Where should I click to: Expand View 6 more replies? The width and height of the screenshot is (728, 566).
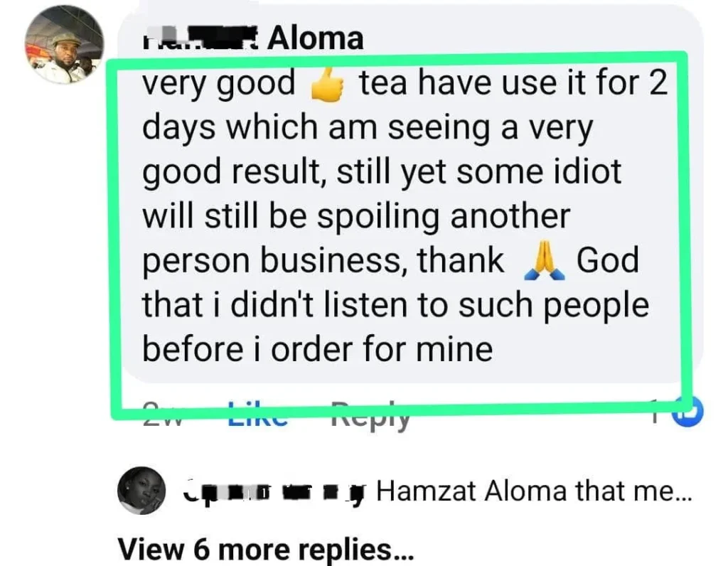pos(266,550)
